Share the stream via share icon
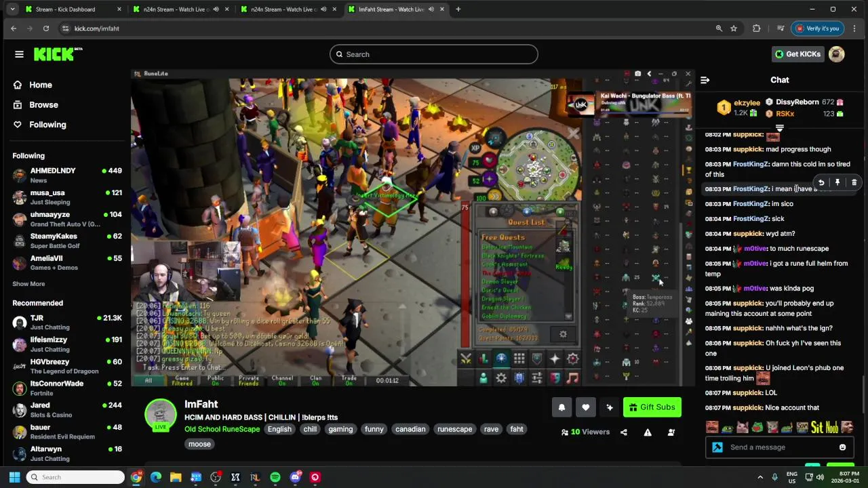This screenshot has height=488, width=868. point(624,432)
